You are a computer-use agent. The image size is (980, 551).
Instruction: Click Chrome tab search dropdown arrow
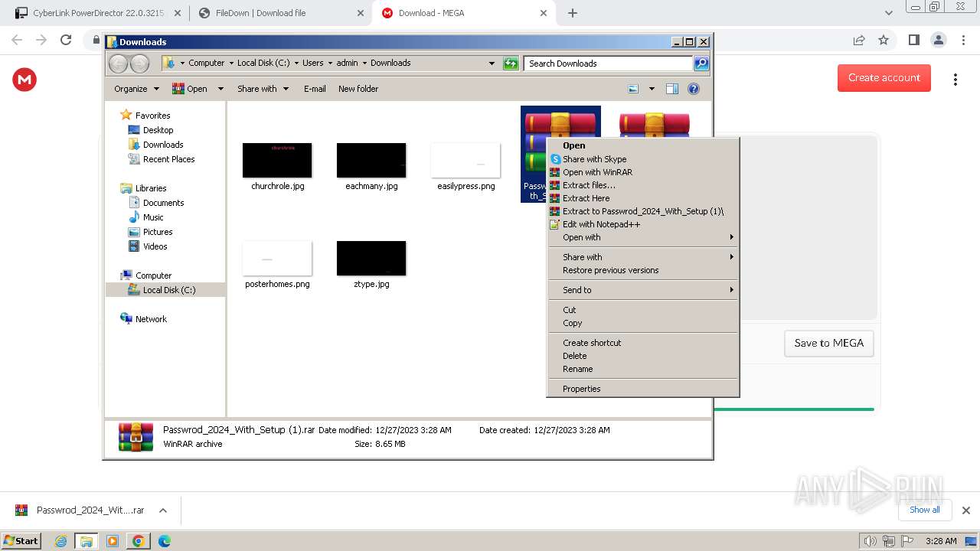[x=889, y=13]
